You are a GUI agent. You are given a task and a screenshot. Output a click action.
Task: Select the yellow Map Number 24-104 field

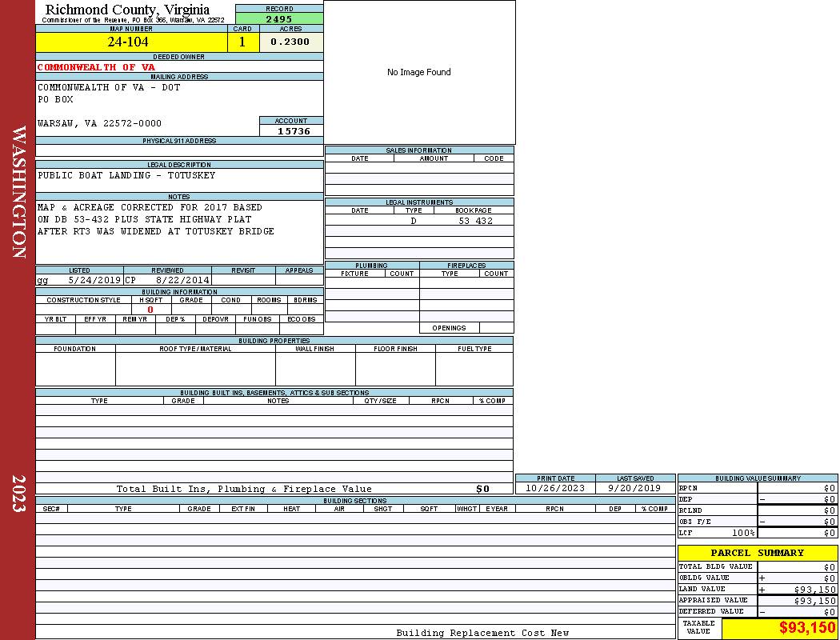[131, 42]
